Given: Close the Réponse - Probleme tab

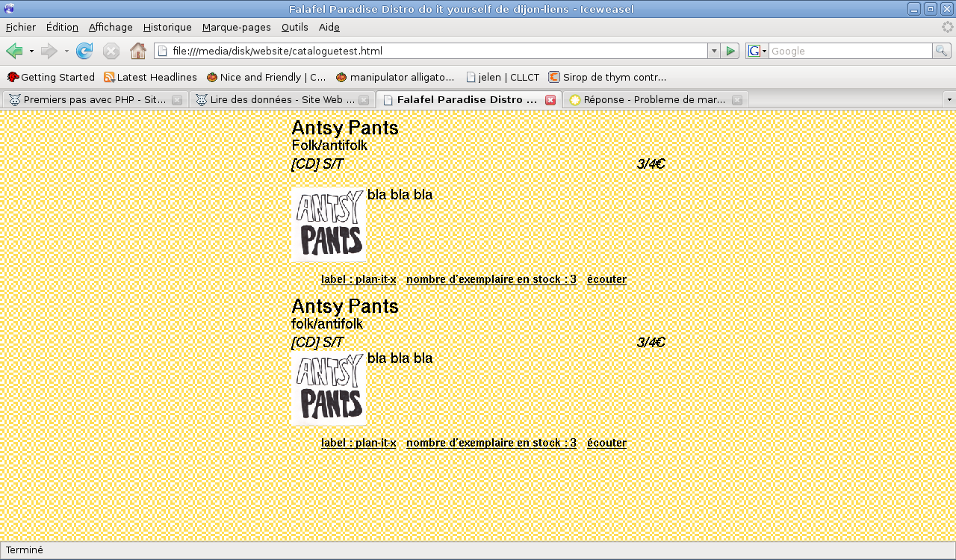Looking at the screenshot, I should click(737, 100).
